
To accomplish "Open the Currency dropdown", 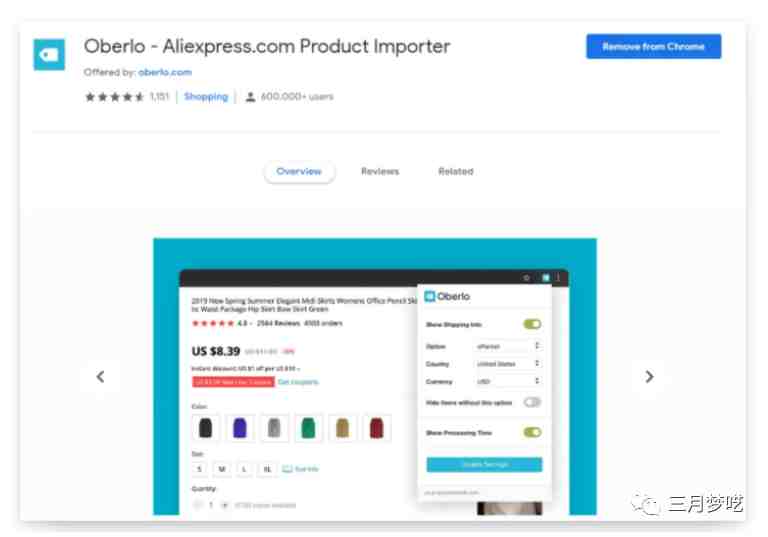I will pyautogui.click(x=507, y=382).
